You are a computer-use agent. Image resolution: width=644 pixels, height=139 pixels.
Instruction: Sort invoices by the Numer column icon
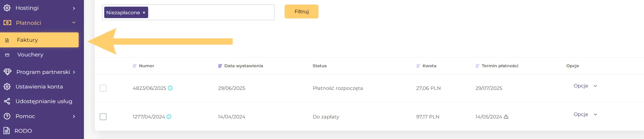coord(135,66)
